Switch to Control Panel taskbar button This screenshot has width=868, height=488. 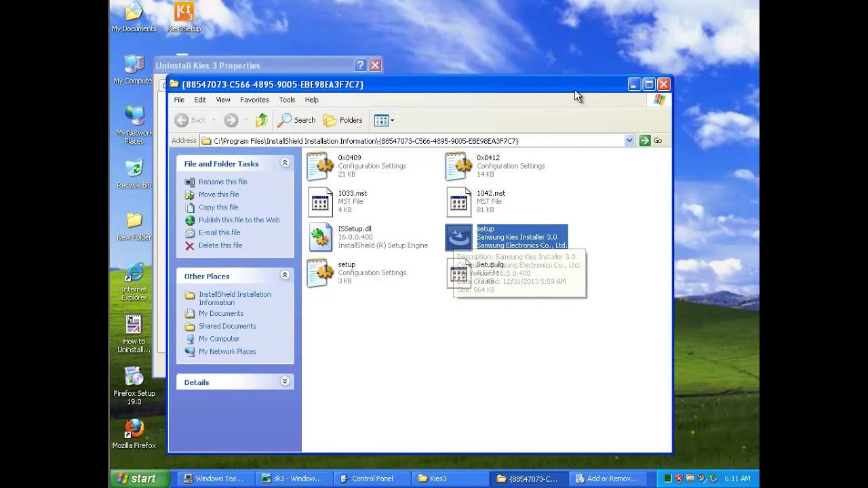[372, 479]
